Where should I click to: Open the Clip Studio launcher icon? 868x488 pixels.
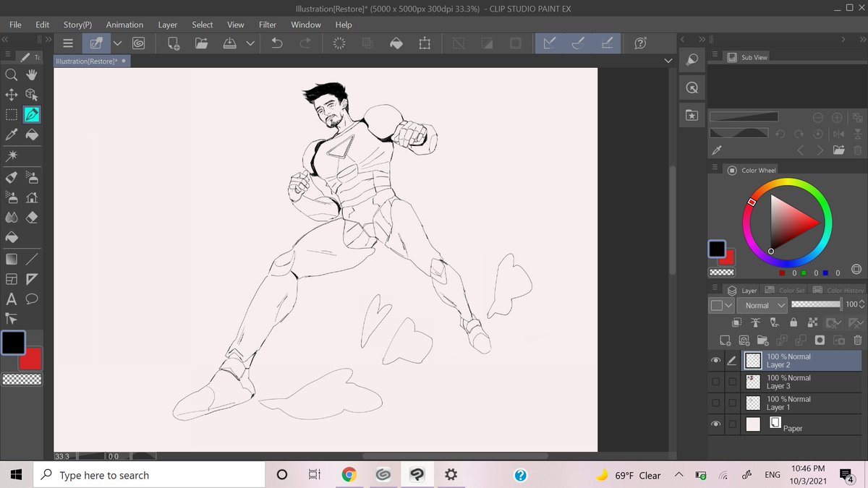138,43
